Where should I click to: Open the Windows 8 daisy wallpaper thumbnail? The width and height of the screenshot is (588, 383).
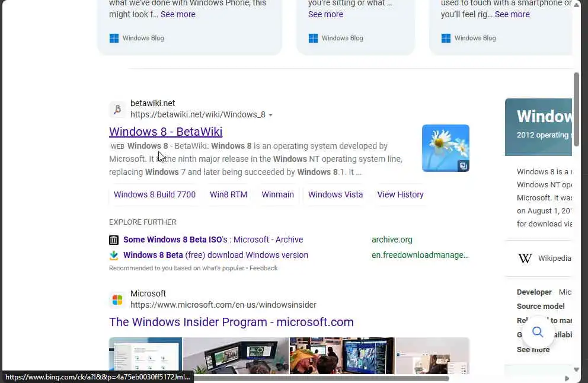446,148
